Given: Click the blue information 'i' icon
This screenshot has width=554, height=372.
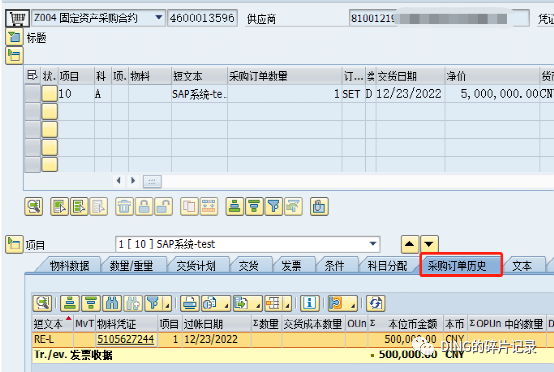Looking at the screenshot, I should click(x=310, y=303).
